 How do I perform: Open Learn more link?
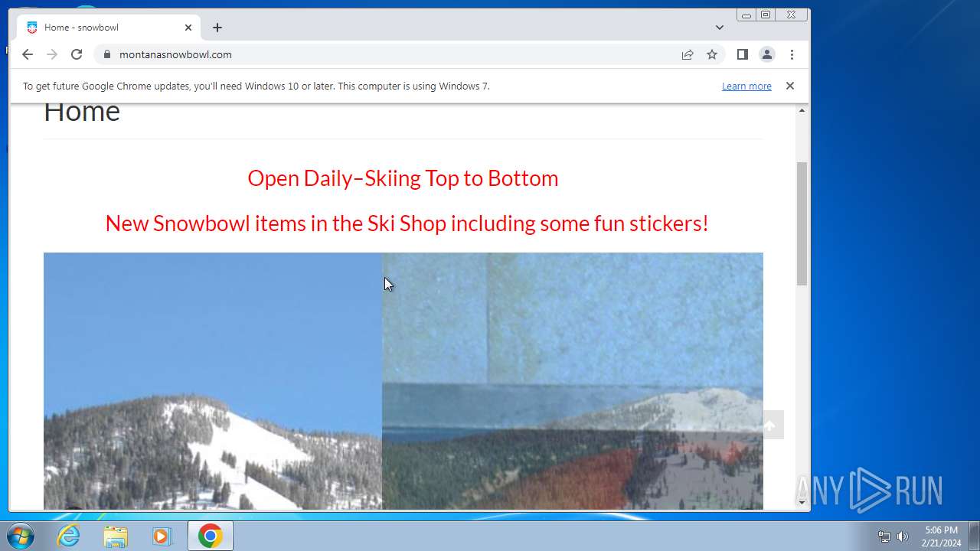point(746,86)
